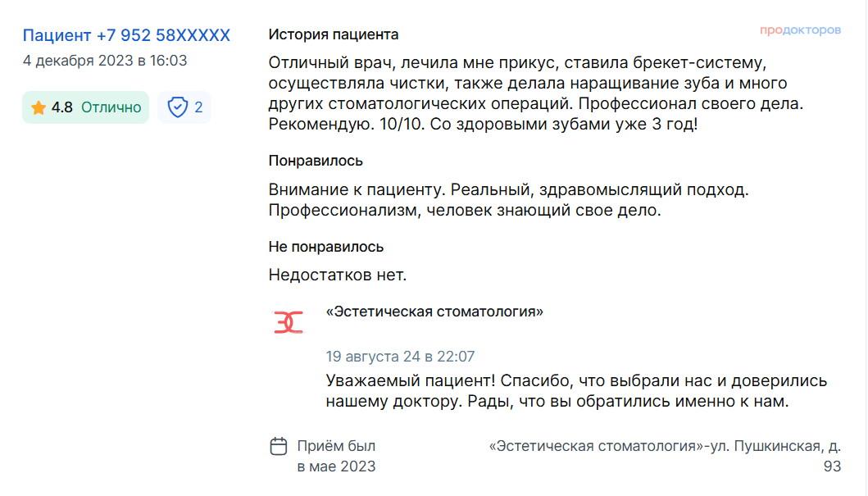The image size is (868, 496).
Task: Click the clinic reply text Уважаемый пациент
Action: coord(576,391)
